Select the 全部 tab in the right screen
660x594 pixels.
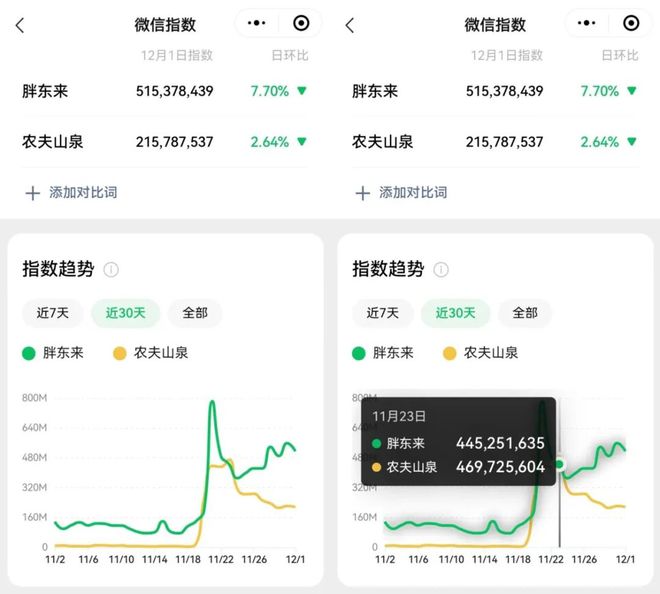tap(525, 313)
